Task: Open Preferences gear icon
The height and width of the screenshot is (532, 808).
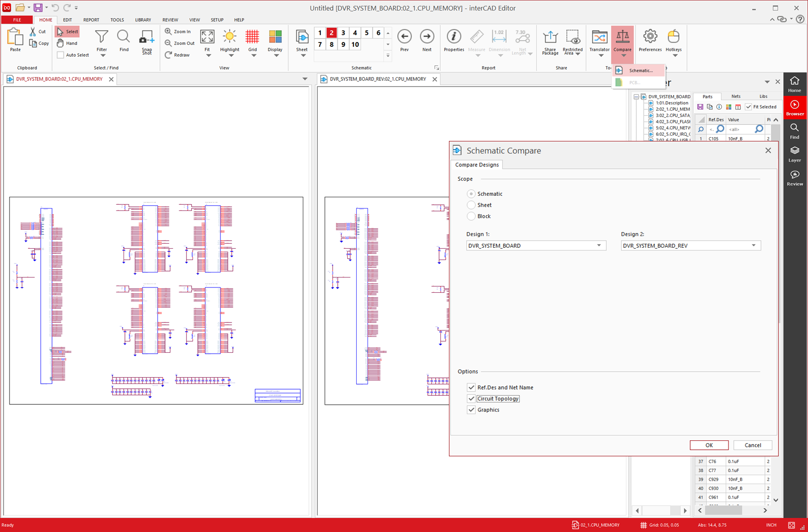Action: 650,37
